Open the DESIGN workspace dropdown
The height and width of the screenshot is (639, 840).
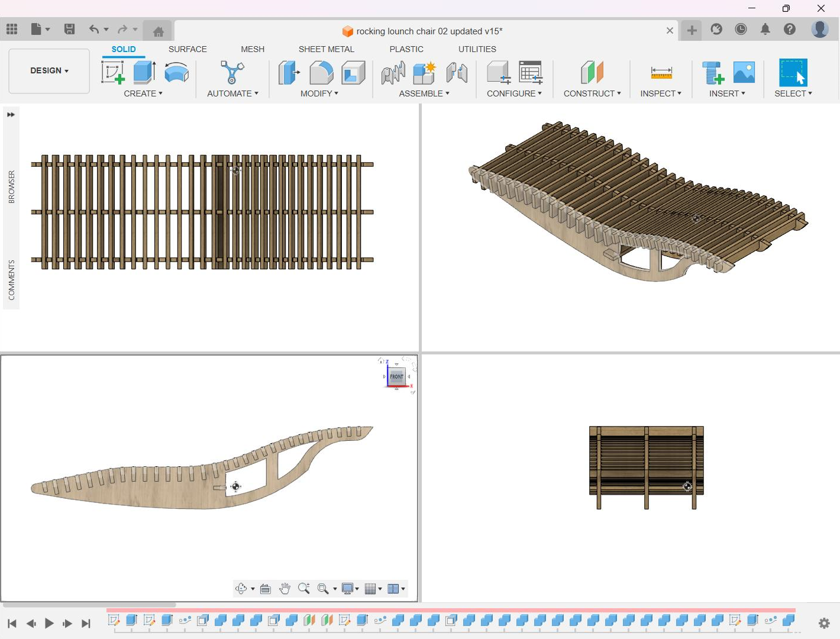(49, 70)
